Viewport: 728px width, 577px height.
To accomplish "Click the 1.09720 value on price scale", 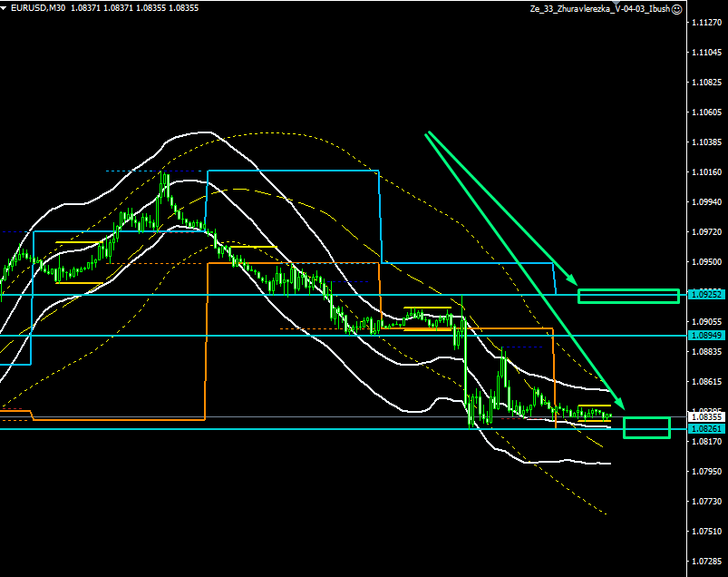I will 706,232.
